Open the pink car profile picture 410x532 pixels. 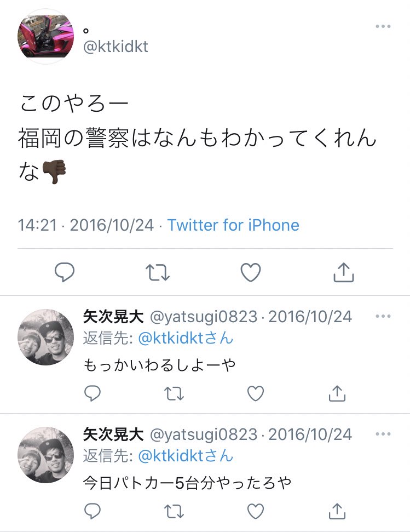tap(46, 36)
